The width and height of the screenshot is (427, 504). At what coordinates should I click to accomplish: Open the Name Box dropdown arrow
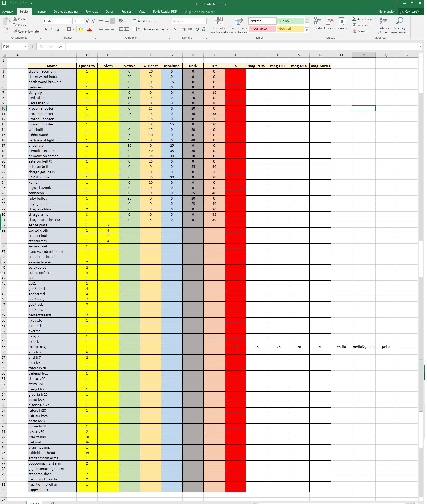pos(25,46)
